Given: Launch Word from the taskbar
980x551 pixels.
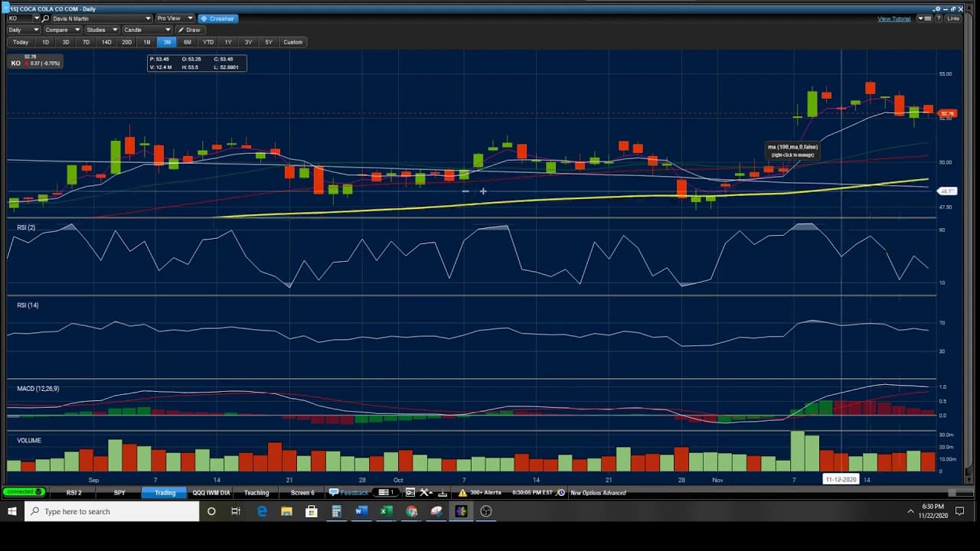Looking at the screenshot, I should (x=361, y=511).
